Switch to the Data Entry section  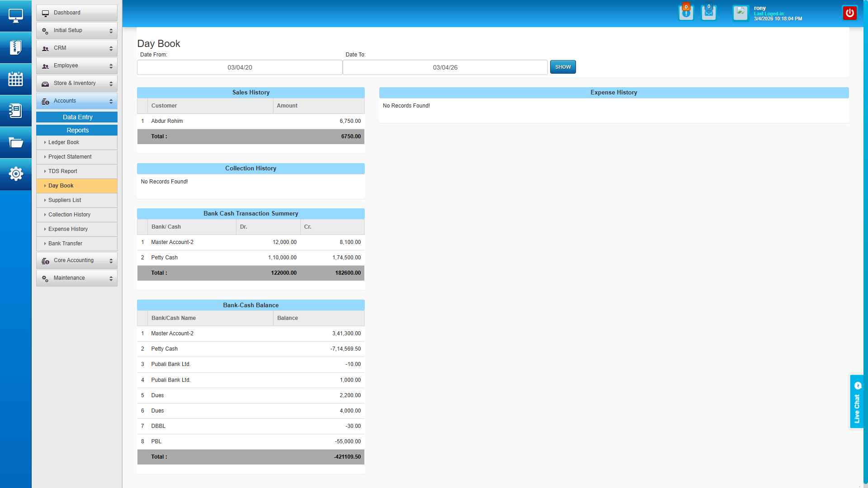coord(77,117)
